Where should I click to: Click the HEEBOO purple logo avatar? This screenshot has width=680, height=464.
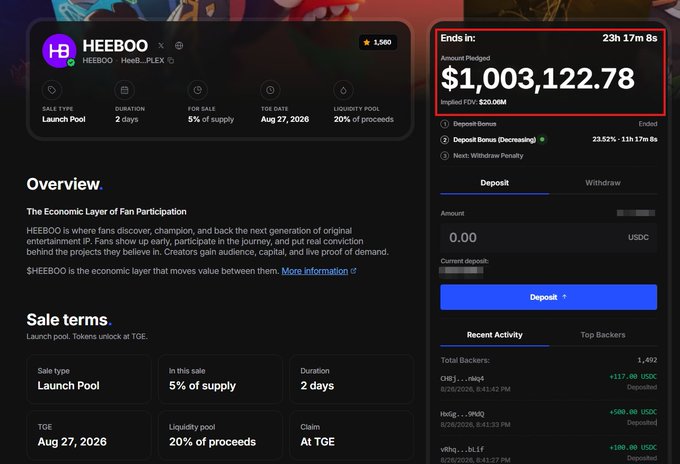click(59, 51)
